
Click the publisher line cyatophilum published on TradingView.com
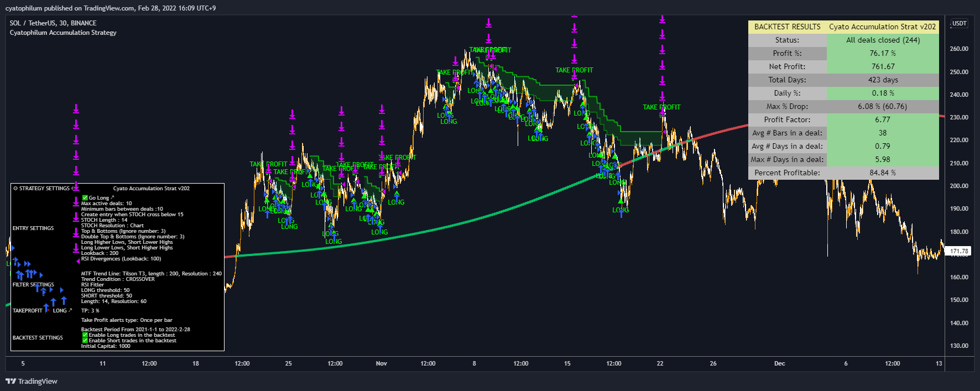pyautogui.click(x=70, y=8)
